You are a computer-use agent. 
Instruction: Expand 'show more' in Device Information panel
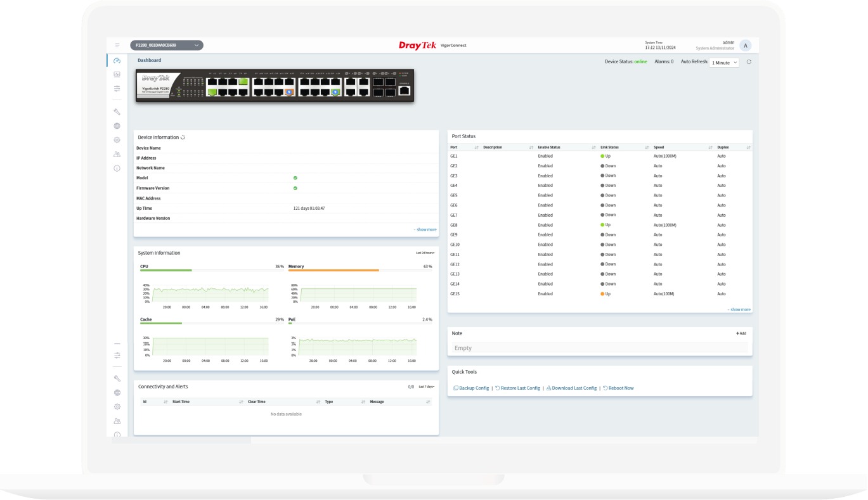[425, 229]
